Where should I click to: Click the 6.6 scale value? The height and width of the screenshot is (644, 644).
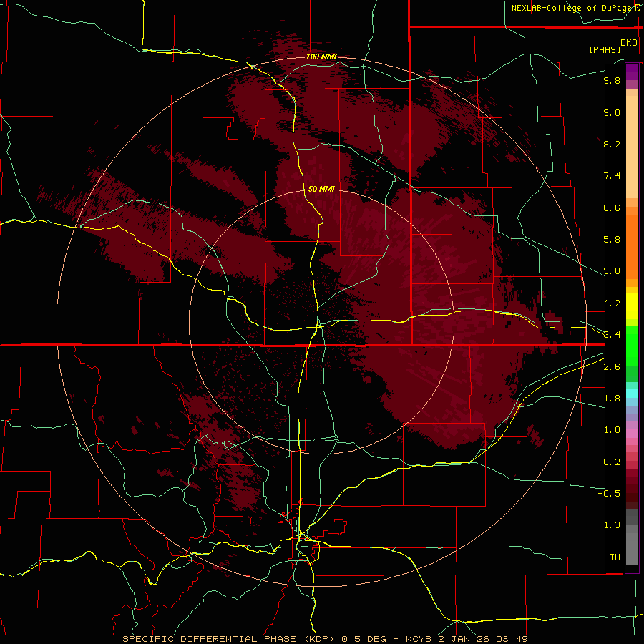coord(612,208)
